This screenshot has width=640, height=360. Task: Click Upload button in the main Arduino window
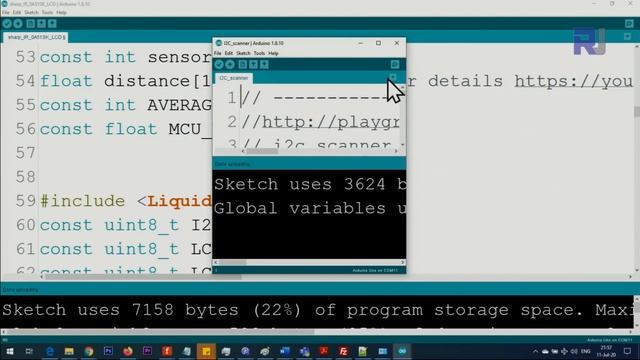18,24
